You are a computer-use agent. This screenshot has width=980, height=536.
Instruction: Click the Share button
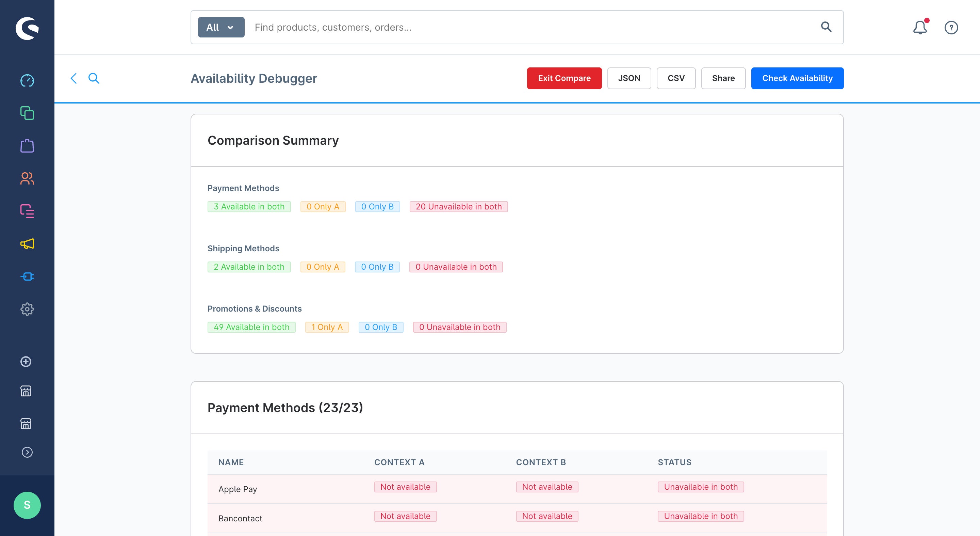point(723,78)
